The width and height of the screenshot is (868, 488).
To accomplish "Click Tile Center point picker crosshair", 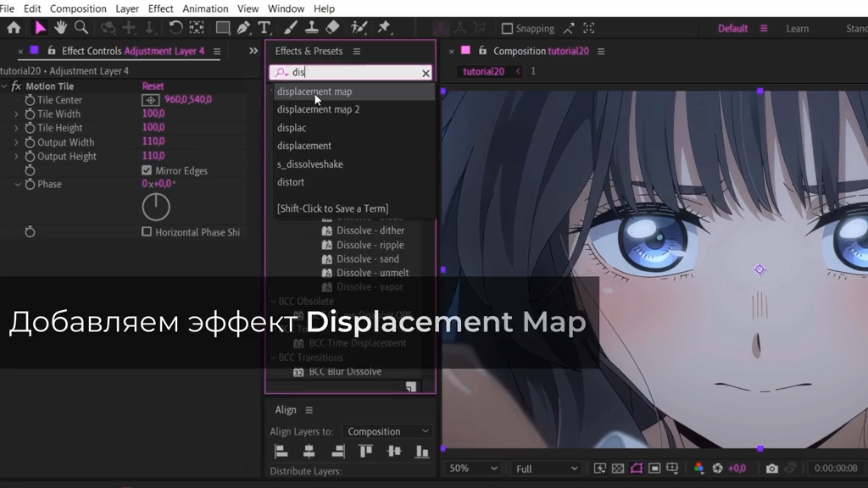I will pyautogui.click(x=151, y=100).
